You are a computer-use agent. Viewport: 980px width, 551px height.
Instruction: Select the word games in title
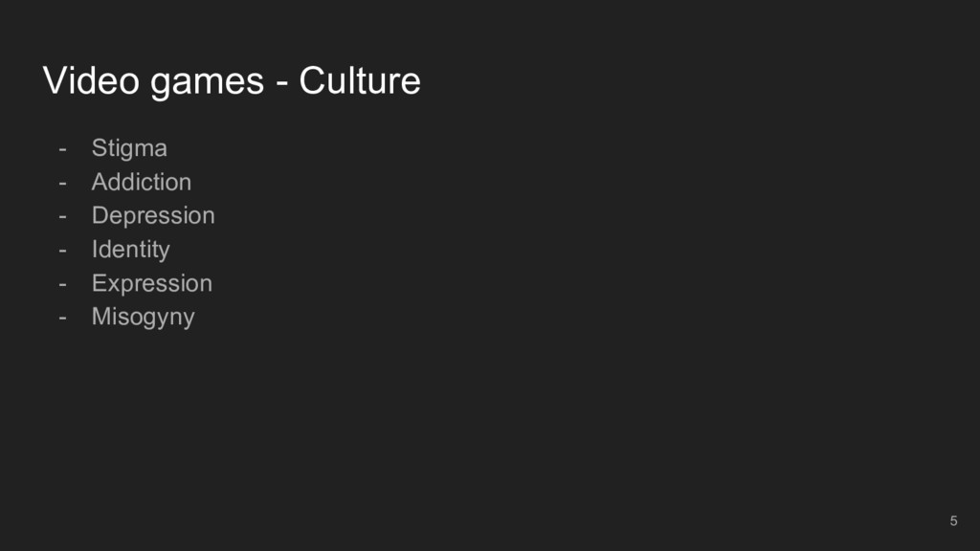click(x=207, y=84)
